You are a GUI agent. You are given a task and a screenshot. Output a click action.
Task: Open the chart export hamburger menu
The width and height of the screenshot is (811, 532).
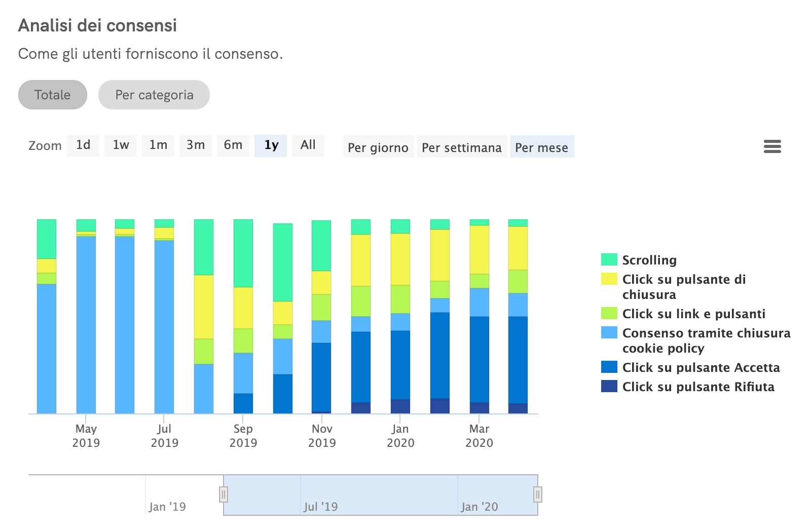[772, 146]
